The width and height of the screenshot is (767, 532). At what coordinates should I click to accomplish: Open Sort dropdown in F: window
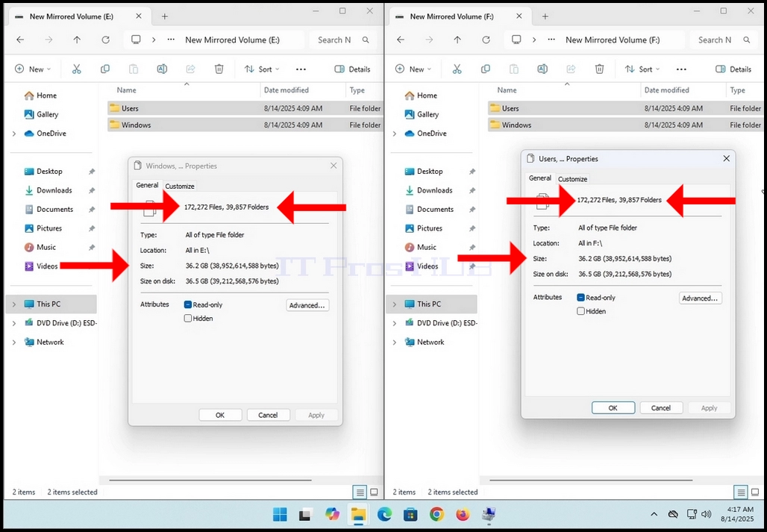(642, 69)
